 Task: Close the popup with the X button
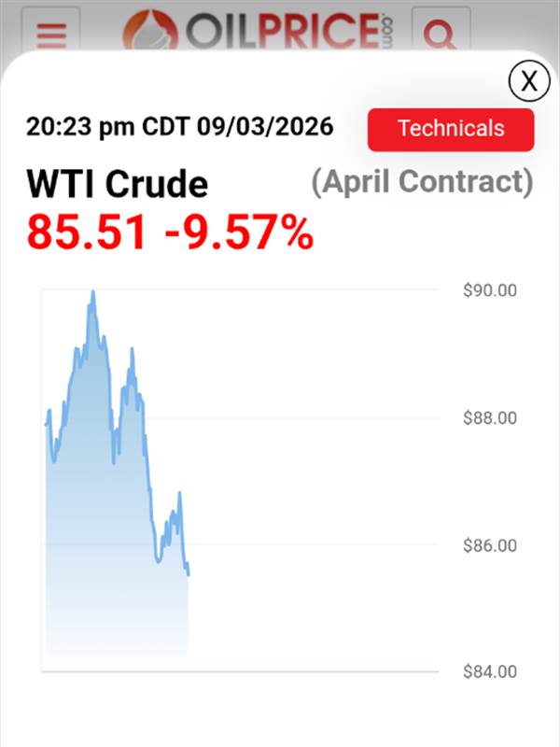click(x=529, y=81)
